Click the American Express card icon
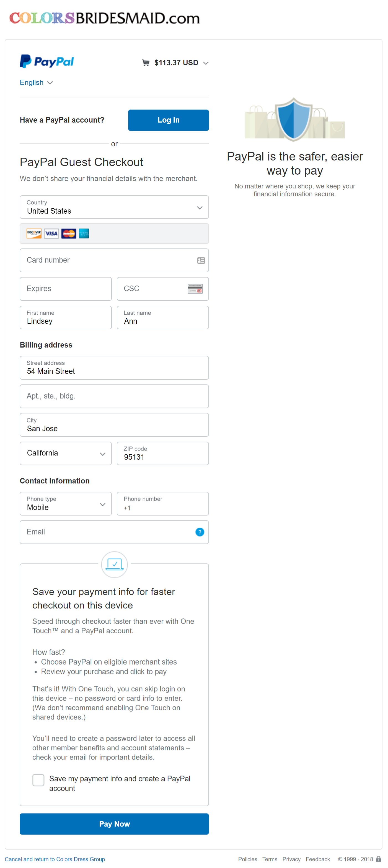The height and width of the screenshot is (868, 388). click(x=84, y=234)
